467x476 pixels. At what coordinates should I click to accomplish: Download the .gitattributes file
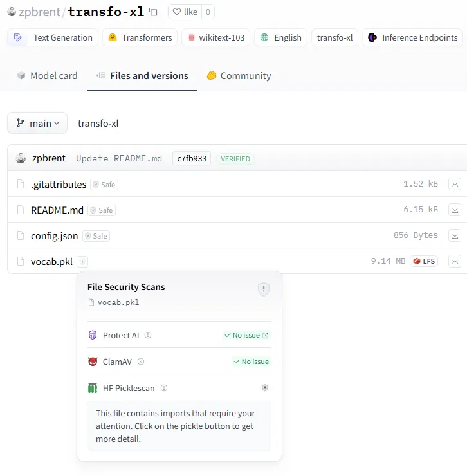(x=455, y=184)
